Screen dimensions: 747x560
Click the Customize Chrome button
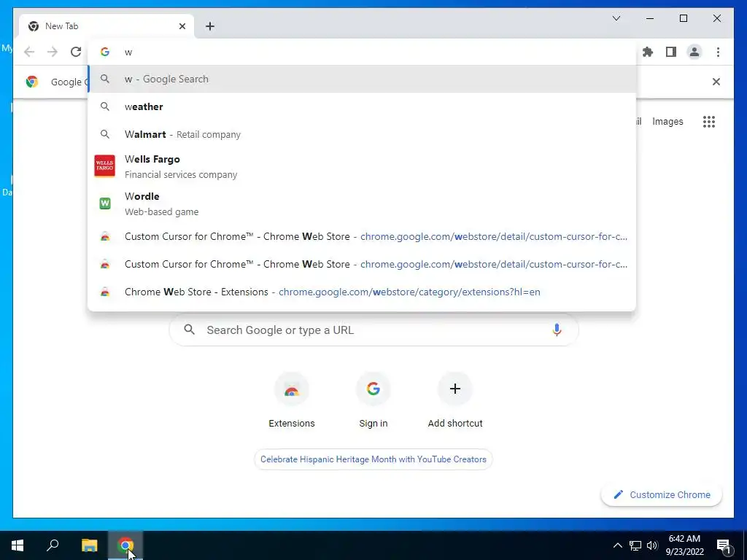662,495
